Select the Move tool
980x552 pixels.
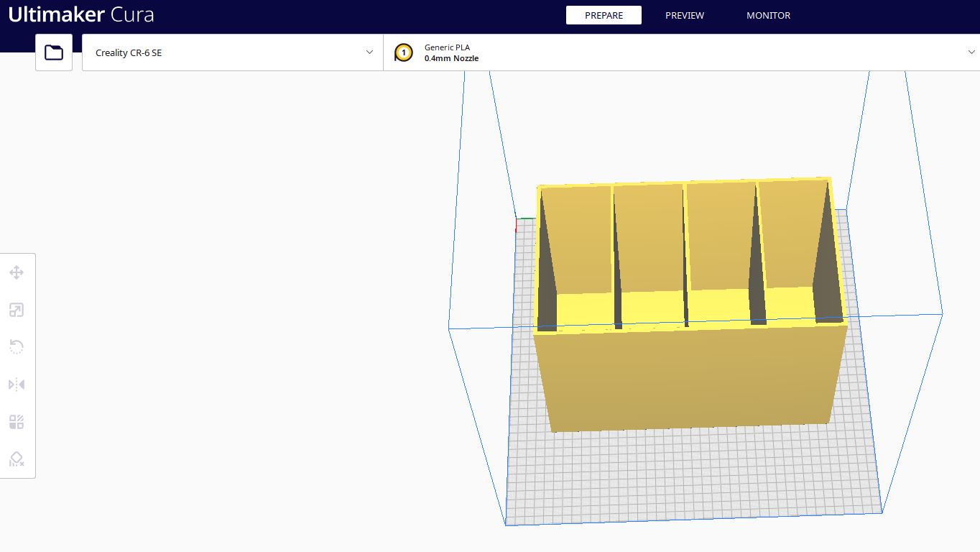17,272
